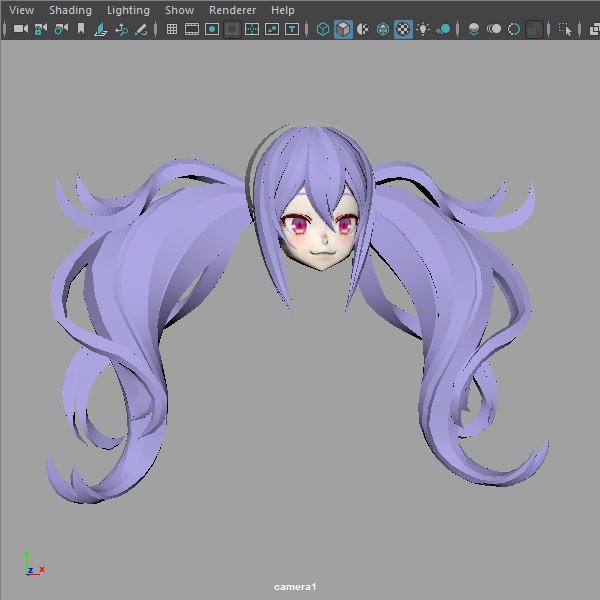Viewport: 600px width, 600px height.
Task: Switch to Wireframe display cube icon
Action: coord(323,29)
